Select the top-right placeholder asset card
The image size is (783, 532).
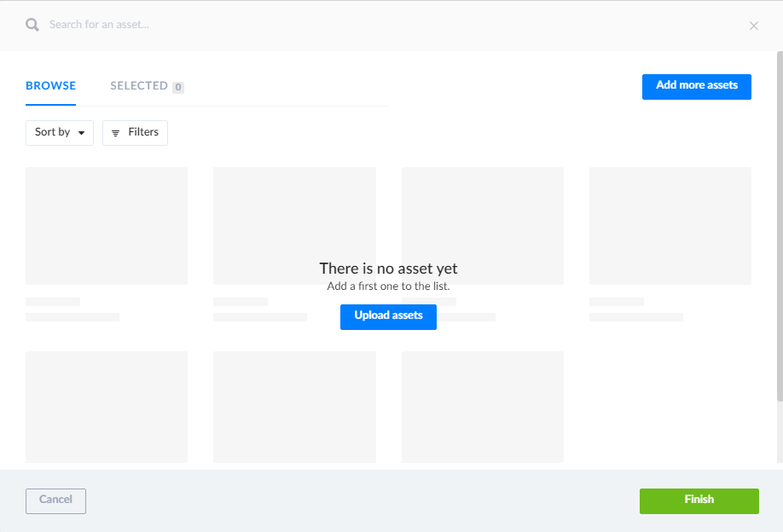[670, 225]
